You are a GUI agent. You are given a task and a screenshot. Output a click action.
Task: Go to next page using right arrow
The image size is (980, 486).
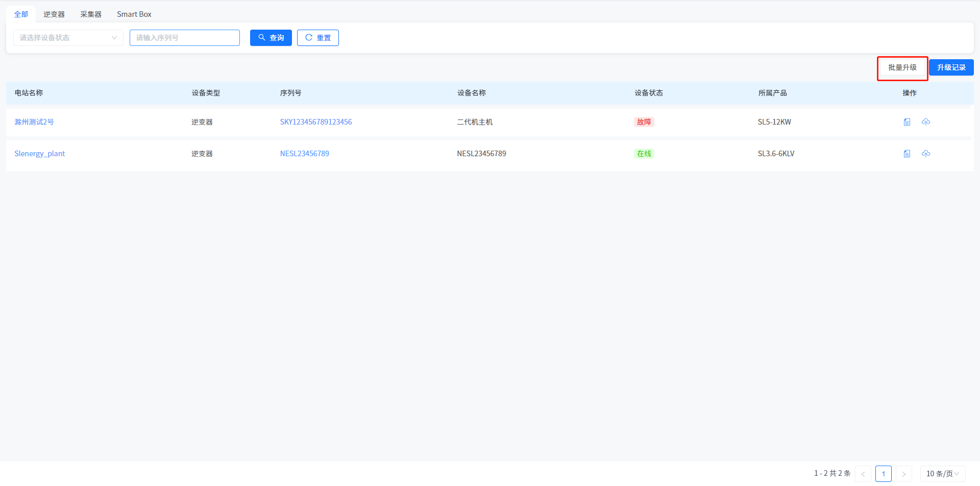(904, 474)
